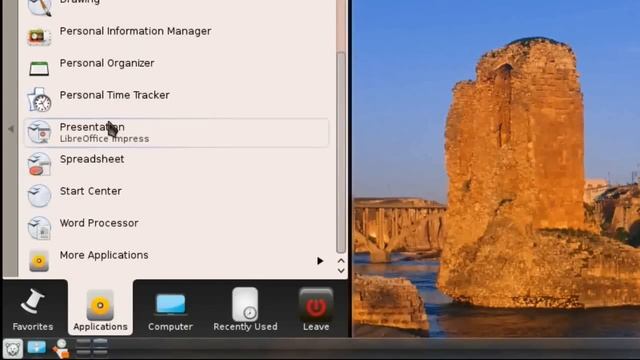This screenshot has height=360, width=640.
Task: Switch to the Computer tab
Action: pos(170,309)
